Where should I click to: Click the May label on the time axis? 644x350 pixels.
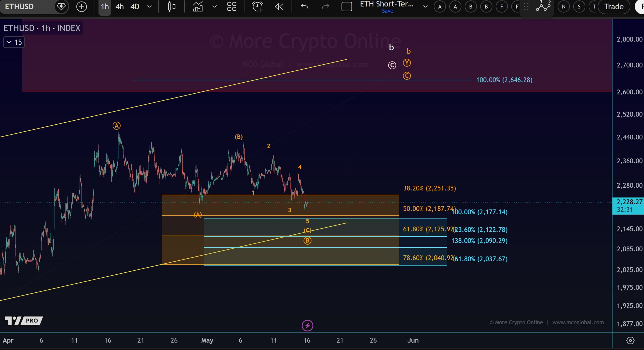[x=207, y=340]
